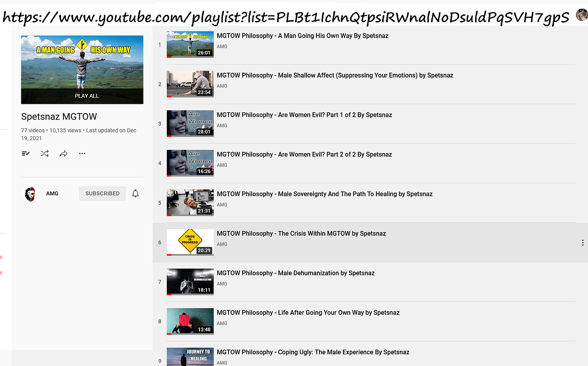
Task: Click the Journey To Healing thumbnail
Action: coord(190,357)
